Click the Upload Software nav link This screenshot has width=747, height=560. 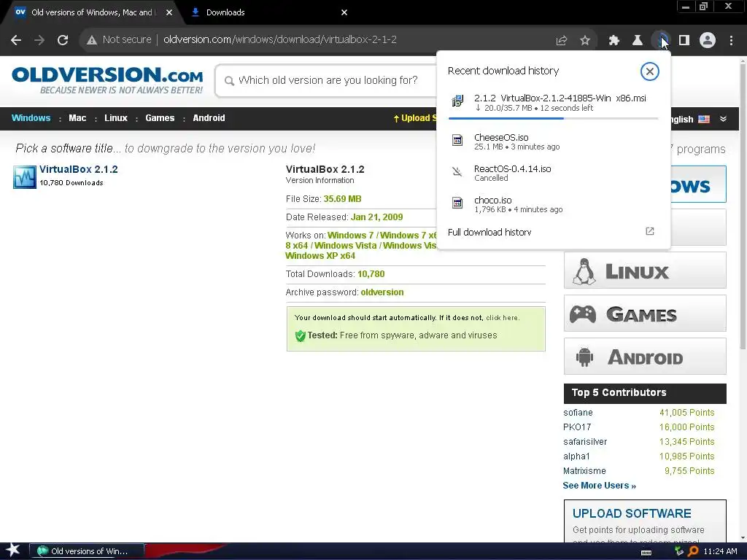click(415, 118)
